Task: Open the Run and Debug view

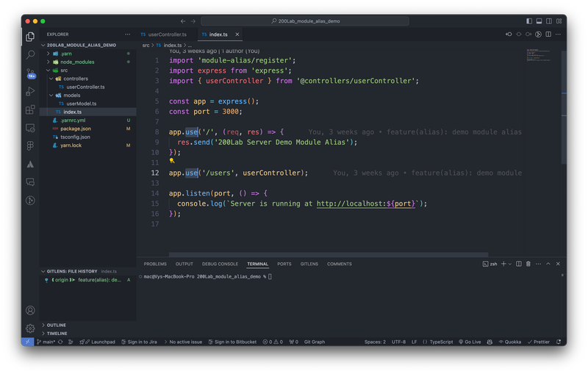Action: (30, 91)
